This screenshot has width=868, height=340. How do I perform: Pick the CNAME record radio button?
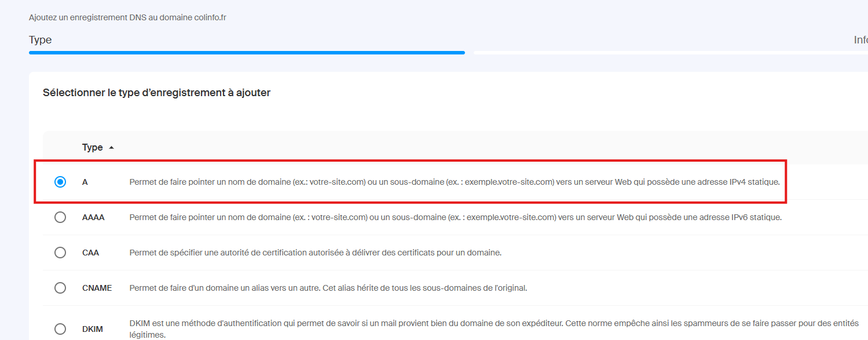(x=60, y=288)
